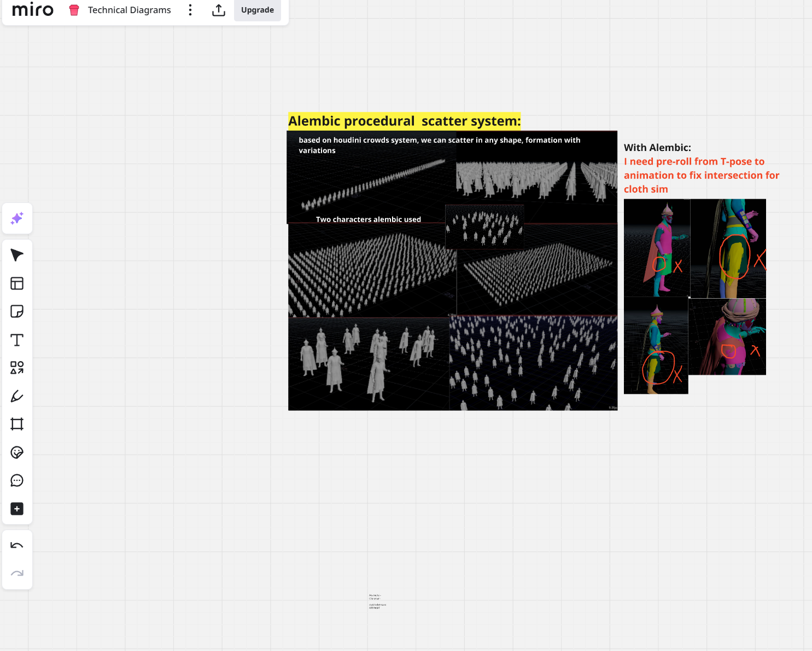
Task: Open the Templates tool
Action: [x=17, y=283]
